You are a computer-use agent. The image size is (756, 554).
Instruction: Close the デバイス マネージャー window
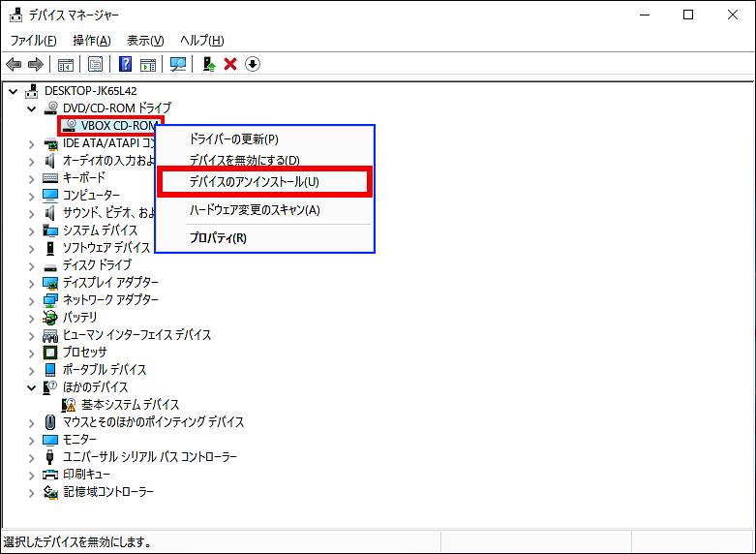point(733,15)
